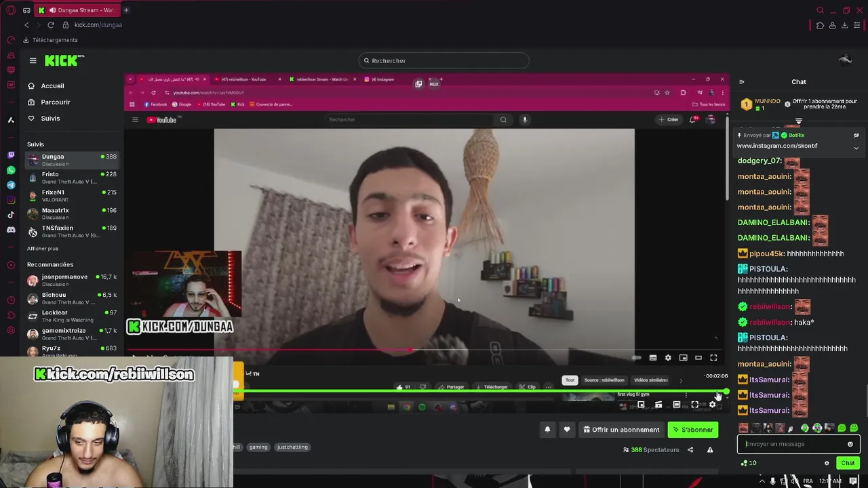
Task: Expand the pinned message chevron
Action: pyautogui.click(x=856, y=148)
